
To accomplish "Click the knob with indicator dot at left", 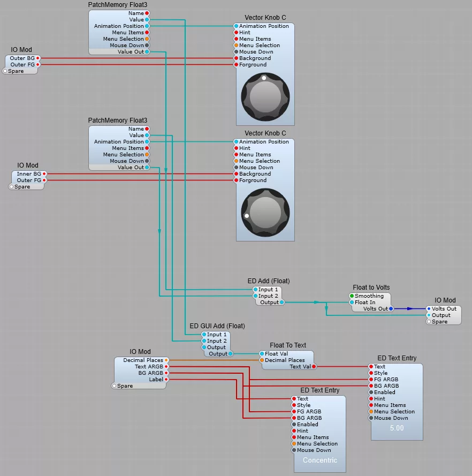I will pyautogui.click(x=265, y=213).
